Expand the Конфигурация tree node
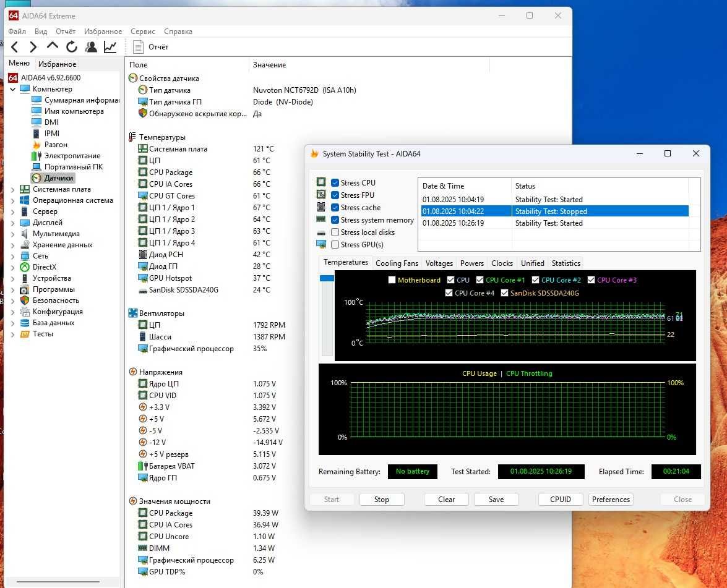Screen dimensions: 727x588 (x=12, y=312)
